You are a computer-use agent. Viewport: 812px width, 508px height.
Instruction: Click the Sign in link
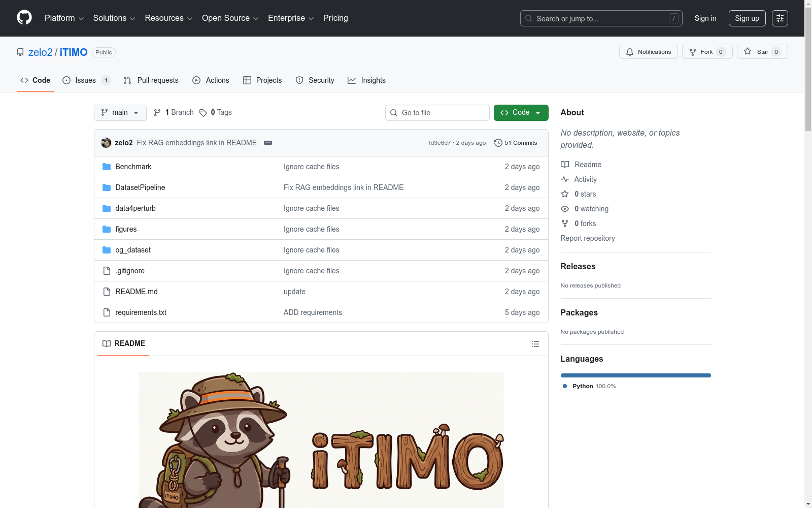tap(705, 18)
